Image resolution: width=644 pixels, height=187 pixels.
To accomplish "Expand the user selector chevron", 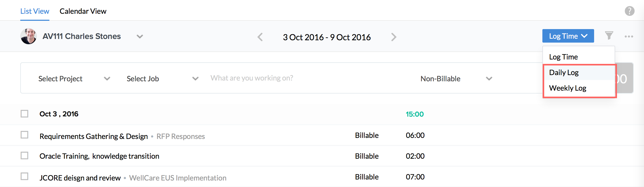I will pos(140,36).
